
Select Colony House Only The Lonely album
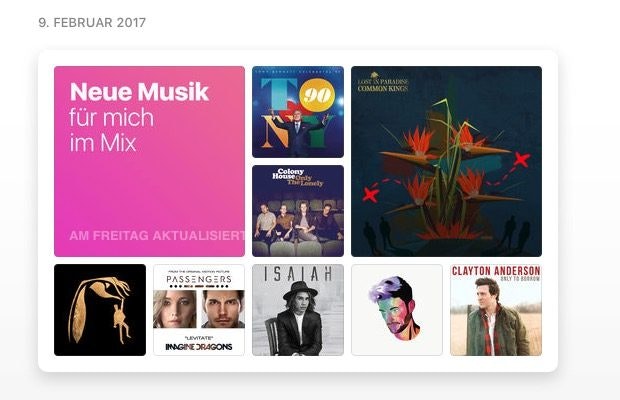(298, 211)
